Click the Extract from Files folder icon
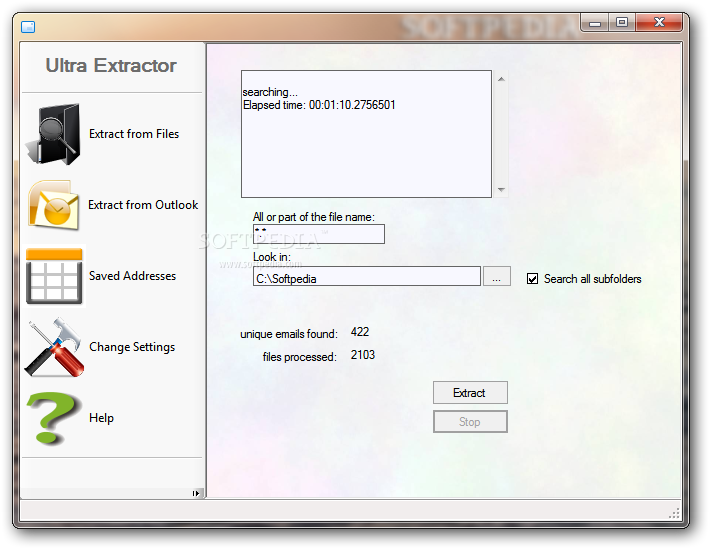 coord(53,134)
